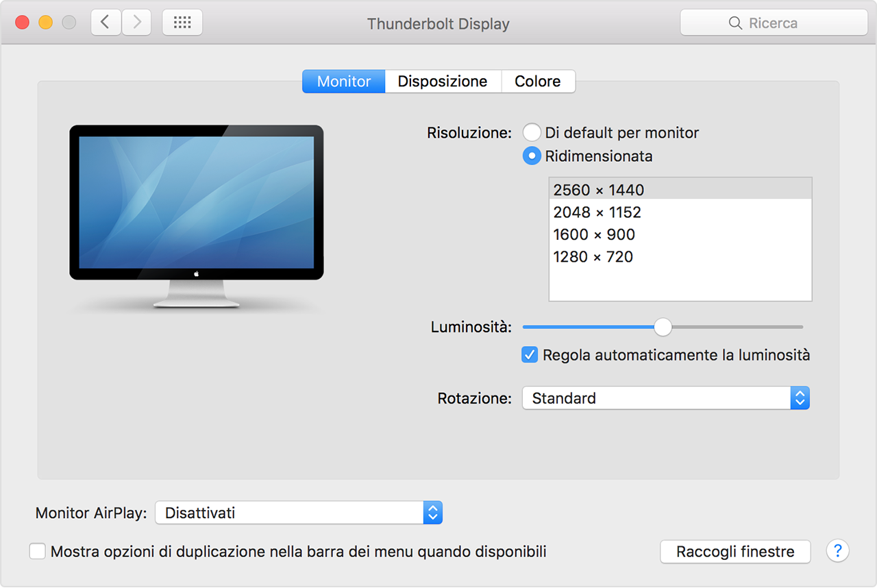Choose the 2048 × 1152 resolution
The height and width of the screenshot is (588, 877).
597,212
